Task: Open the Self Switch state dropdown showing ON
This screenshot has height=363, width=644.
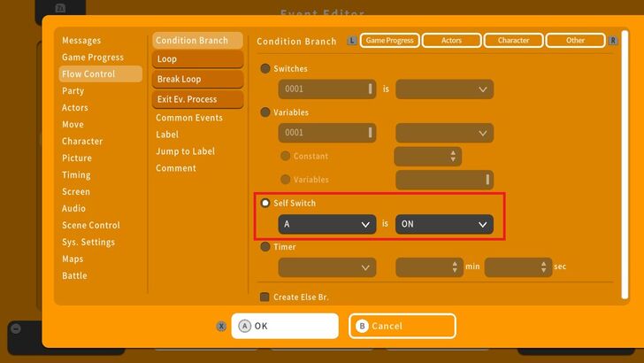Action: 444,224
